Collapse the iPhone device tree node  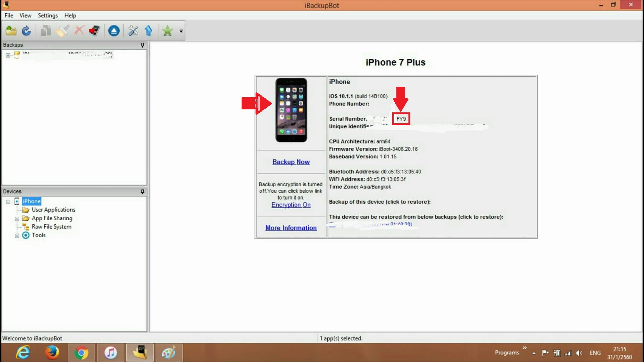(8, 202)
